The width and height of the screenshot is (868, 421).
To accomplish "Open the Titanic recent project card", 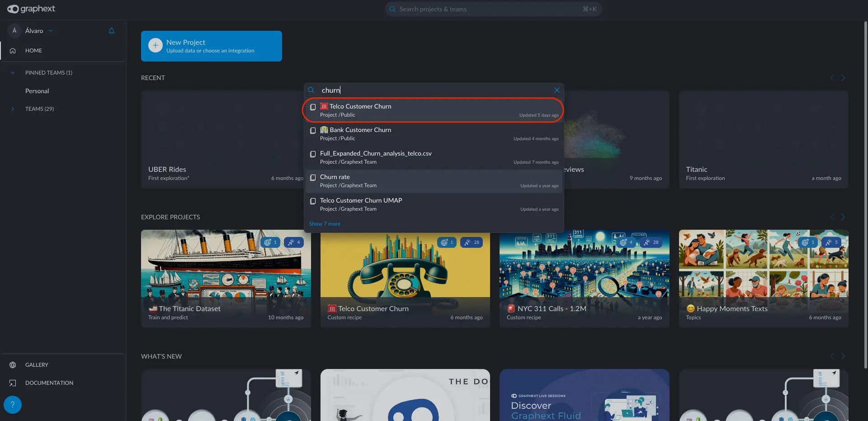I will pos(764,139).
